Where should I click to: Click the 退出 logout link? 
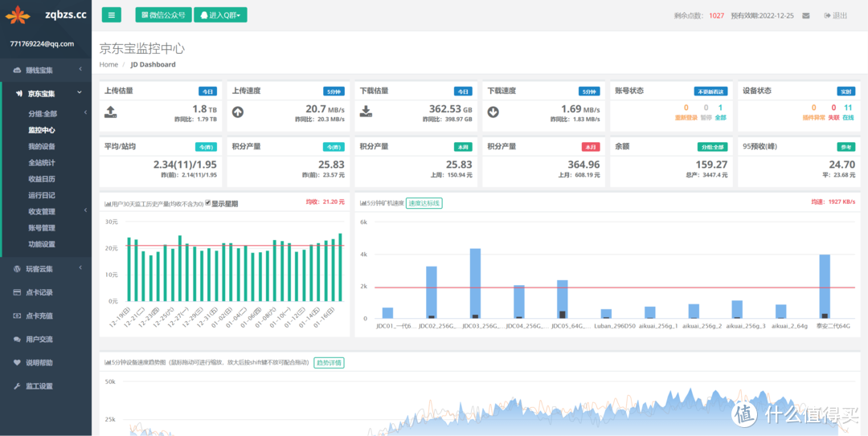tap(835, 15)
